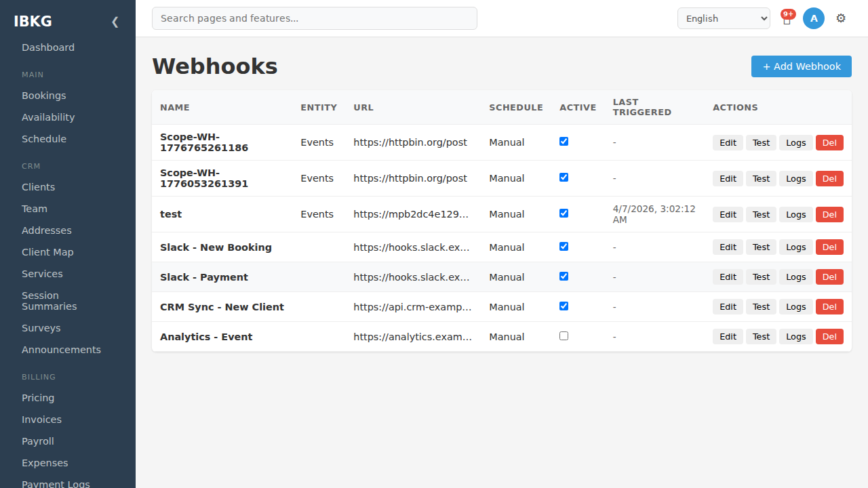This screenshot has height=488, width=868.
Task: Delete the CRM Sync - New Client webhook
Action: tap(829, 306)
